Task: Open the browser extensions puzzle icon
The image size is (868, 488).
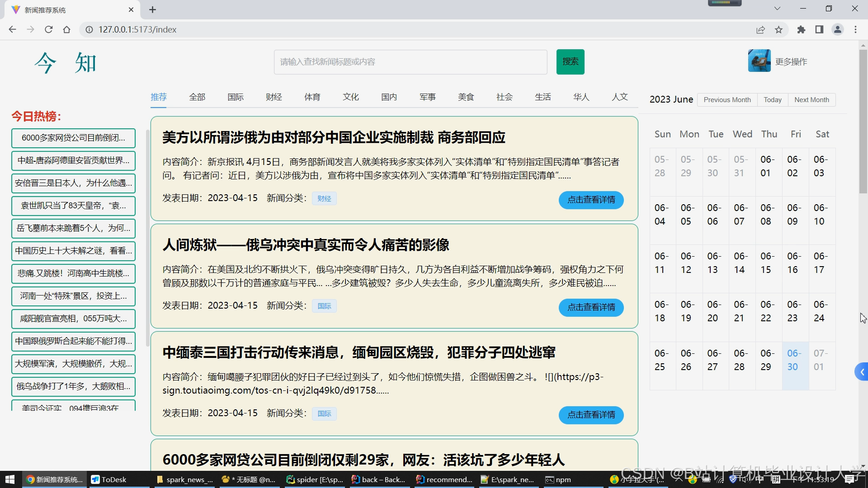Action: [x=801, y=29]
